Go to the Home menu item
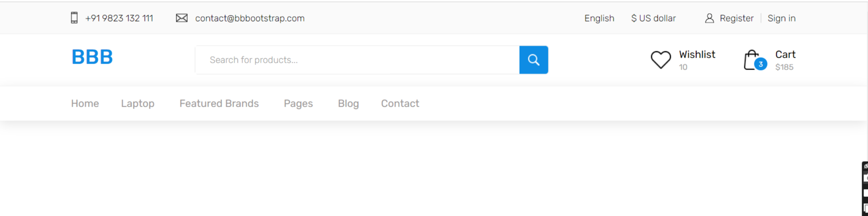The height and width of the screenshot is (216, 868). coord(85,103)
